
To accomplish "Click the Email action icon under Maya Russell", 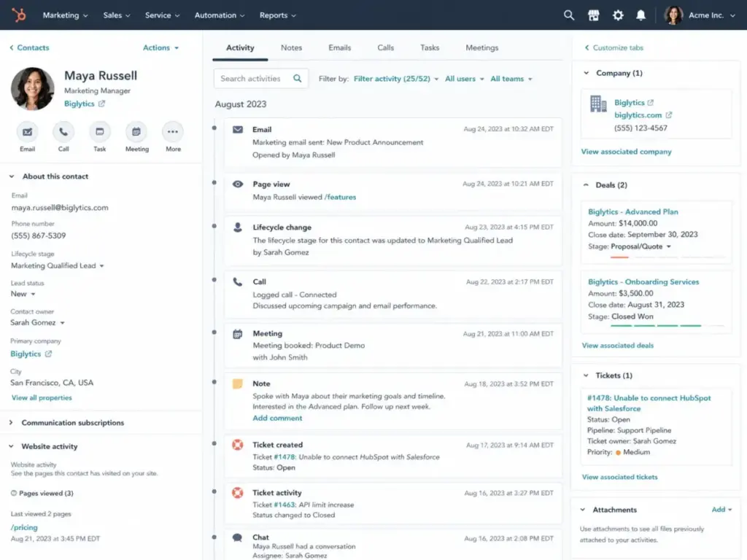I will (x=27, y=132).
